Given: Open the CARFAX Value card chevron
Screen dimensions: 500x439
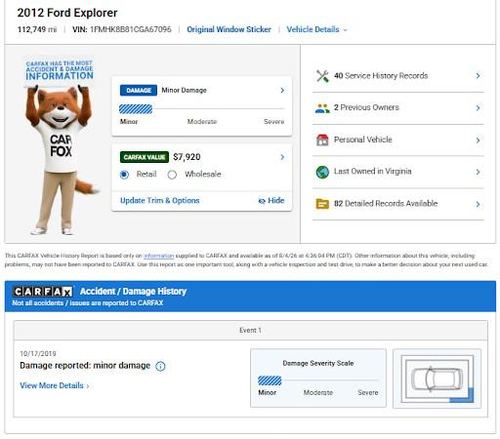Looking at the screenshot, I should (282, 157).
